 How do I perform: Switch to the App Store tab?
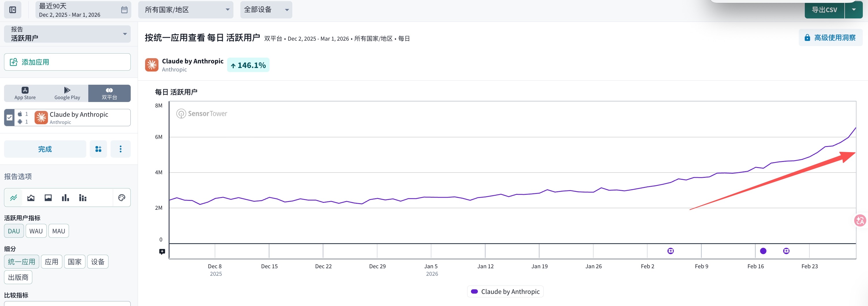click(x=25, y=93)
